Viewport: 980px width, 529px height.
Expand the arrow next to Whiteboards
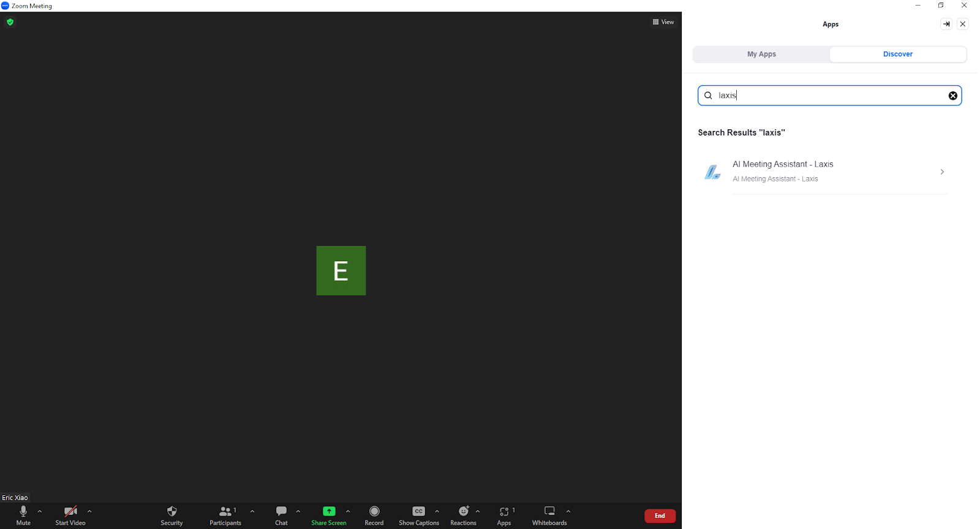[x=568, y=511]
